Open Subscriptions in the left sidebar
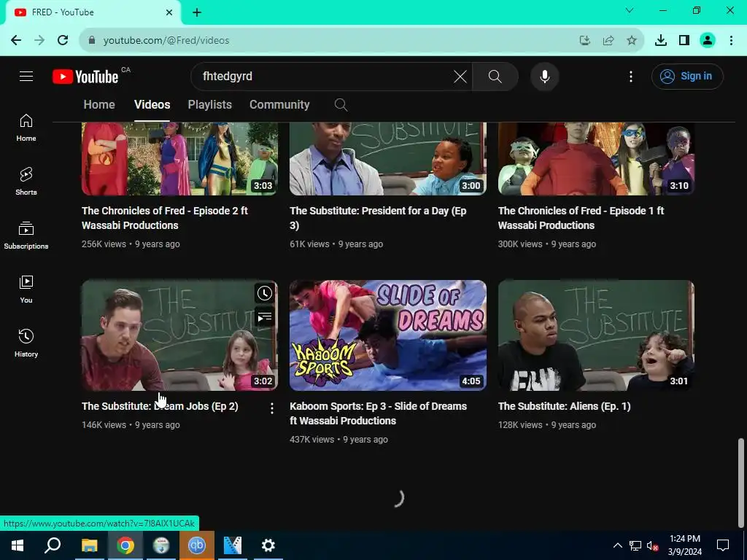 coord(26,236)
